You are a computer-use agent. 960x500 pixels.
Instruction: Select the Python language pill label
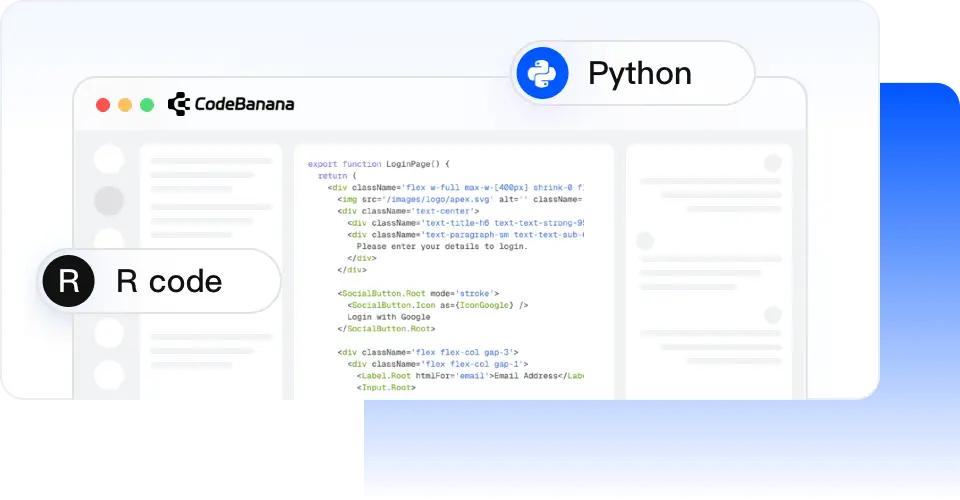639,74
